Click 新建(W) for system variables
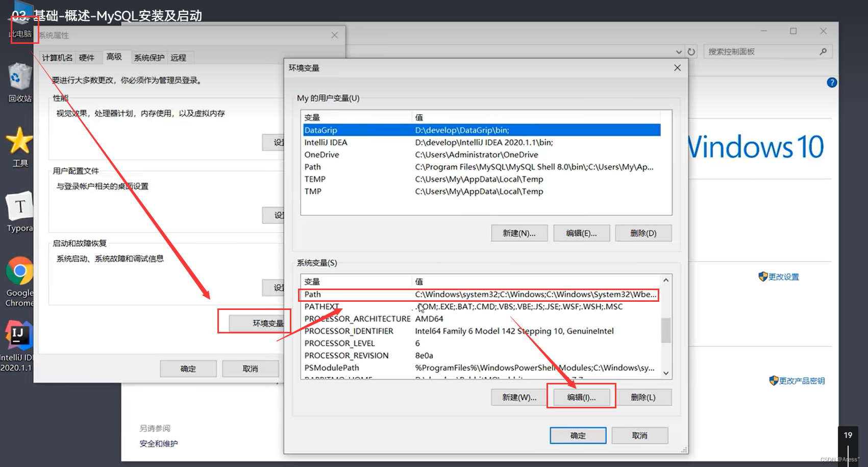 click(519, 397)
